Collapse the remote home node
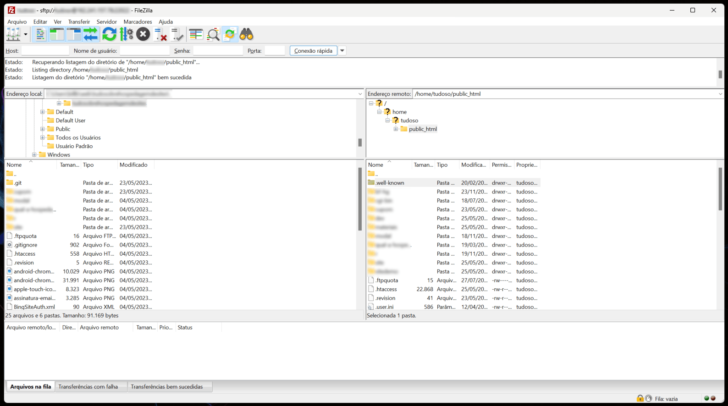The width and height of the screenshot is (728, 406). coord(379,112)
